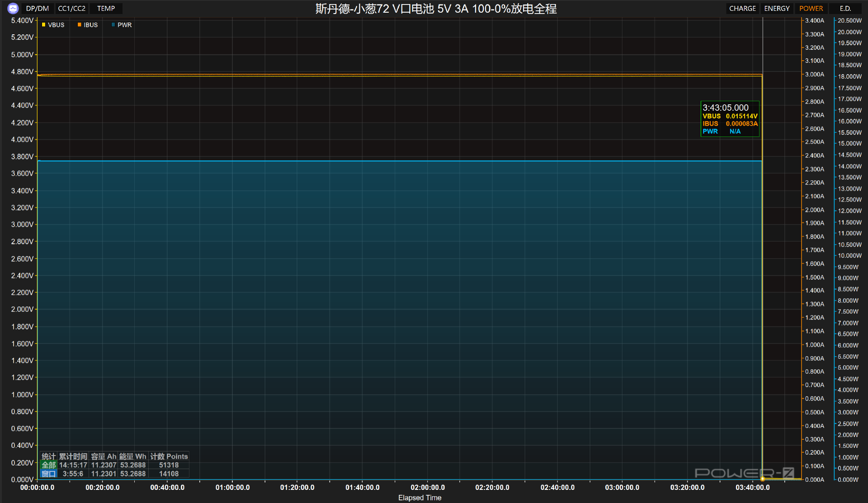868x503 pixels.
Task: Click the PWR N/A readout
Action: coord(722,132)
